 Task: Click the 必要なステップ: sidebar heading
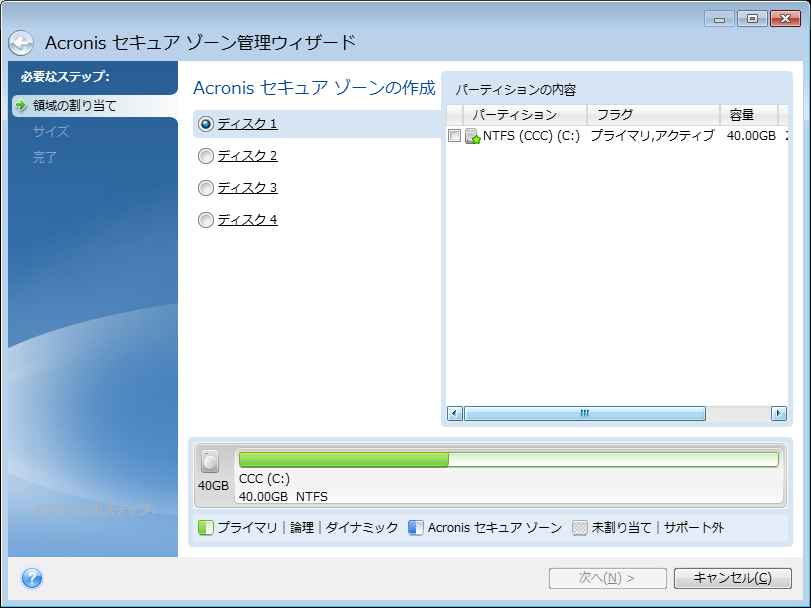coord(65,77)
